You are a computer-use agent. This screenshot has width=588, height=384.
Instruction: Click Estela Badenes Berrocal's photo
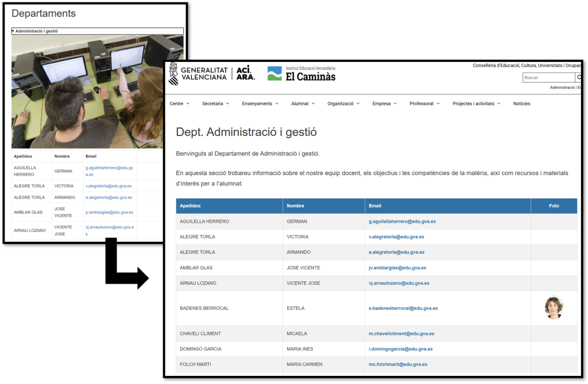coord(554,308)
